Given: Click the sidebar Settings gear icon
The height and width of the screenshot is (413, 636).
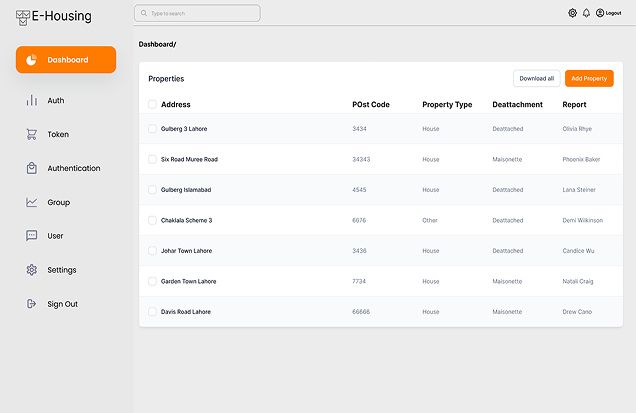Looking at the screenshot, I should [x=32, y=270].
